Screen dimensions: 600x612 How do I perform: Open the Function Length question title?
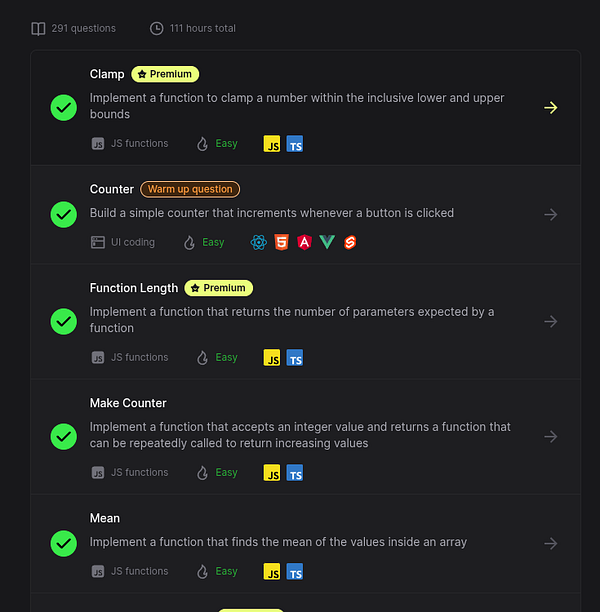[134, 288]
